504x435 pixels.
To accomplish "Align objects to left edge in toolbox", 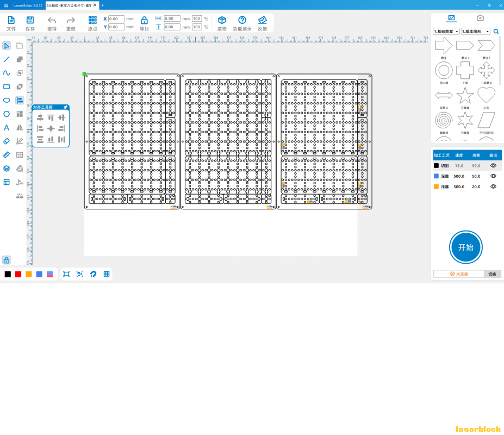I will pyautogui.click(x=40, y=129).
